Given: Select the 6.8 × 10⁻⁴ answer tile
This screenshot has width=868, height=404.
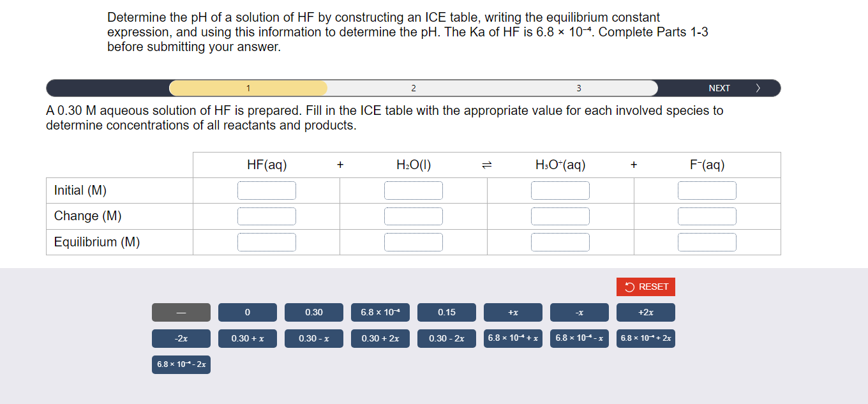Looking at the screenshot, I should point(380,312).
